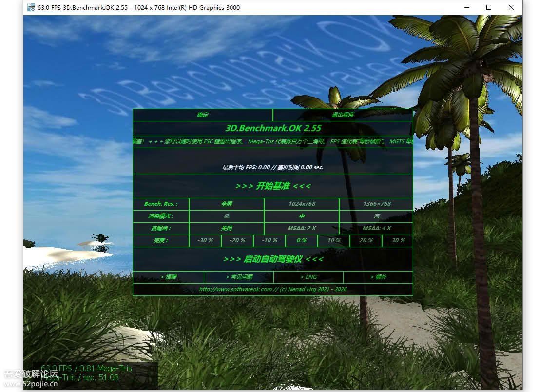This screenshot has width=539, height=392.
Task: Launch autopilot via 启动自动驾驶仪
Action: [x=273, y=259]
